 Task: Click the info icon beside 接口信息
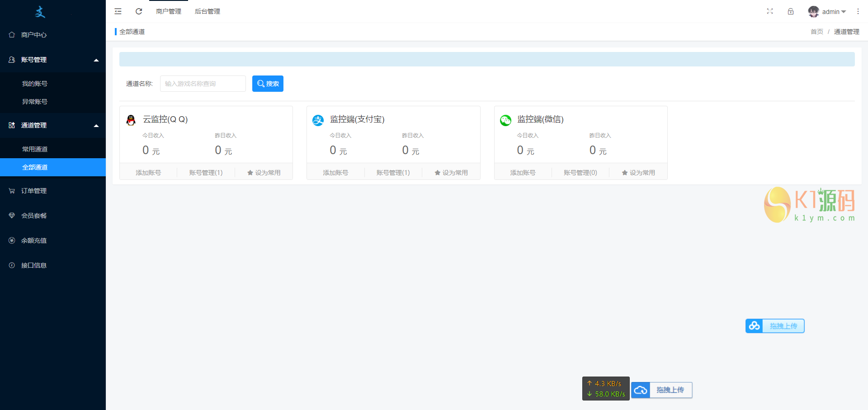click(12, 265)
